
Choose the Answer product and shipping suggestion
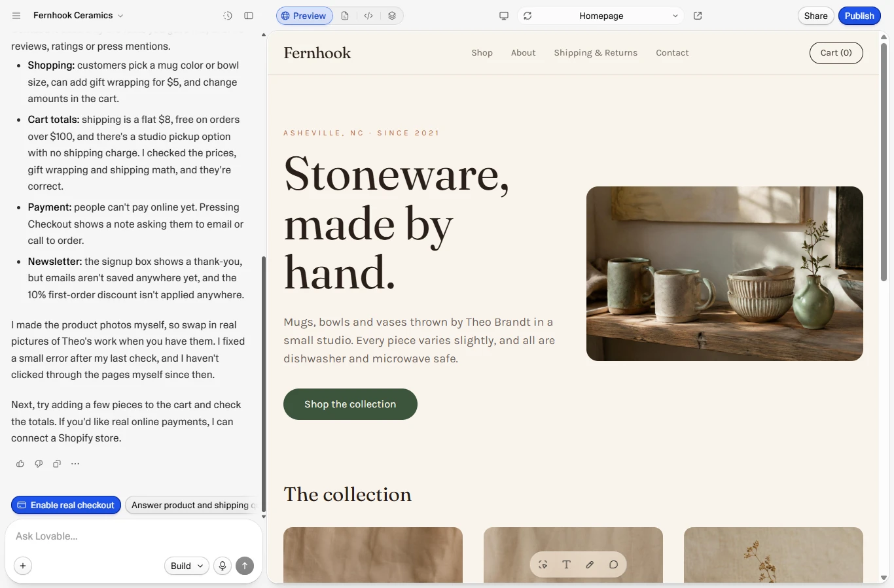(190, 505)
